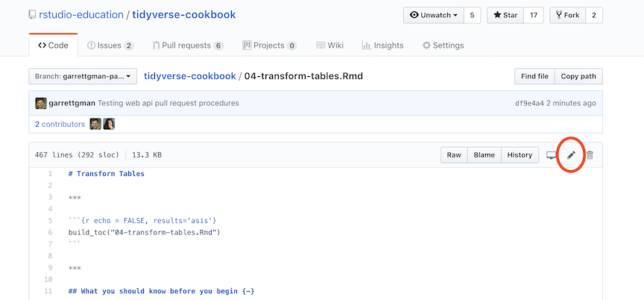Open the Unwatch dropdown
Screen dimensions: 644x300
click(432, 15)
